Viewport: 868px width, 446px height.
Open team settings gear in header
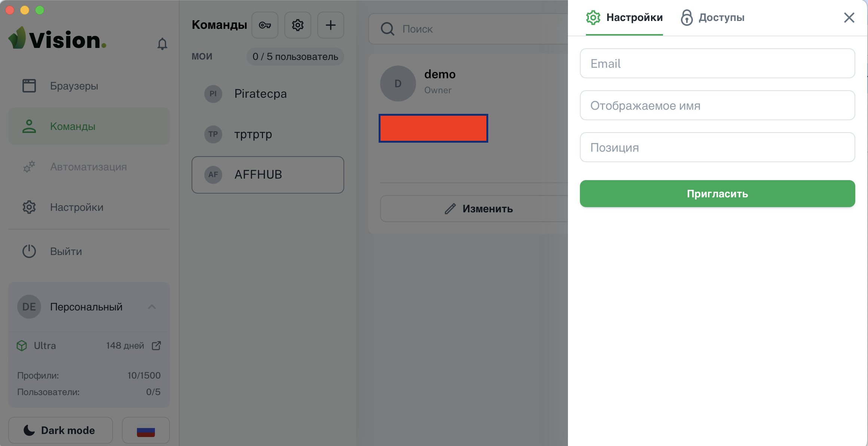coord(298,25)
